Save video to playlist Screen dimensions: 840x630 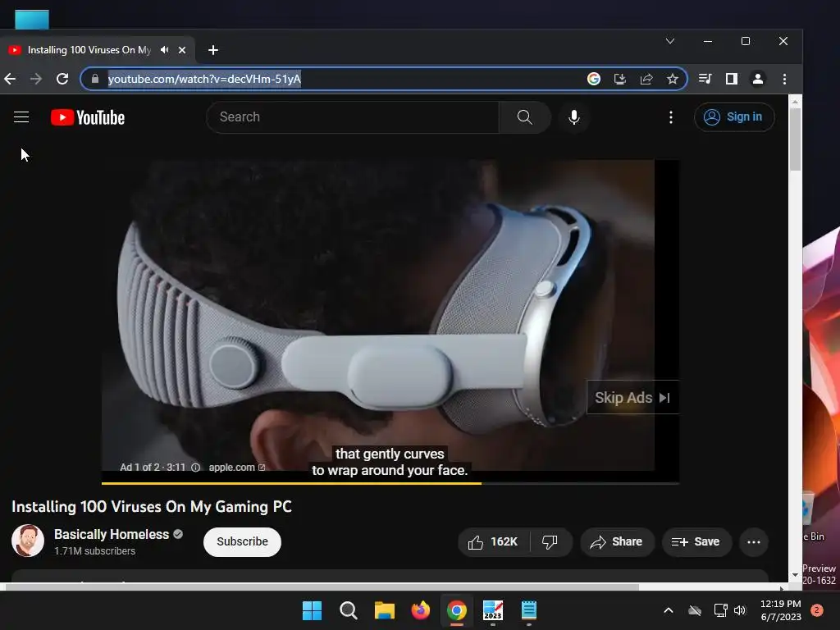(696, 541)
